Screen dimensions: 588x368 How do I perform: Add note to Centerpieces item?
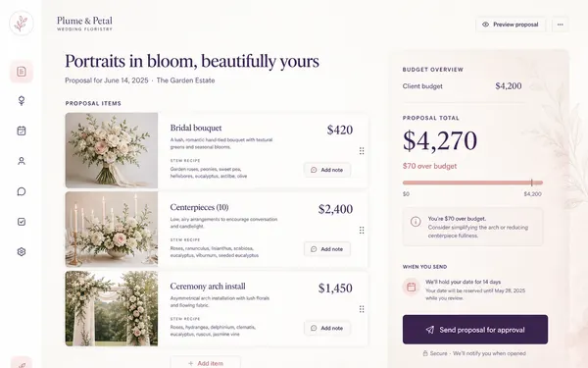[x=327, y=249]
